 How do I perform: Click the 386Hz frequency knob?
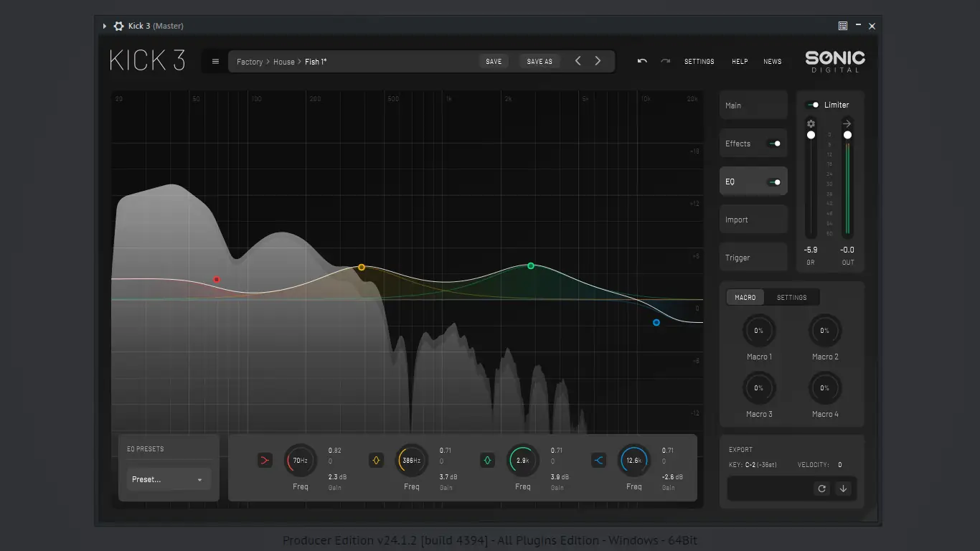[412, 461]
